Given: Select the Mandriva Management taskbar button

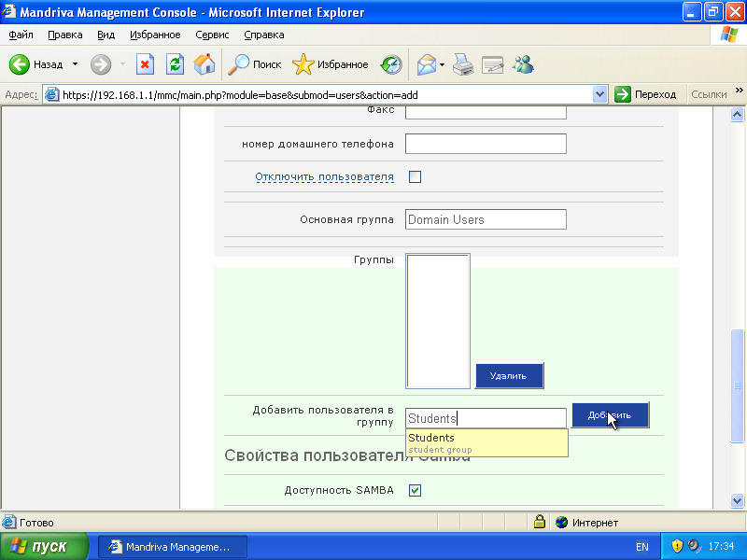Looking at the screenshot, I should click(172, 547).
